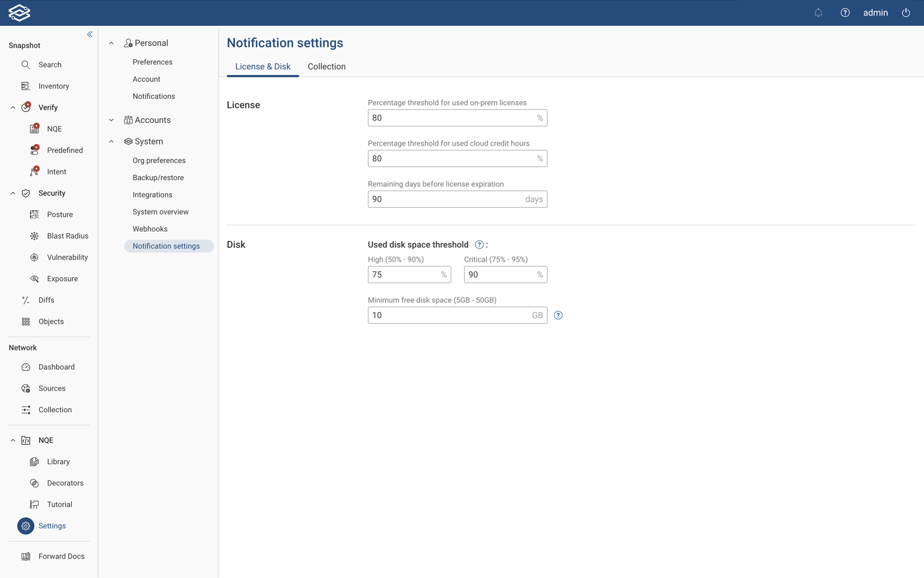Click the Forward Networks logo
924x578 pixels.
[x=19, y=12]
